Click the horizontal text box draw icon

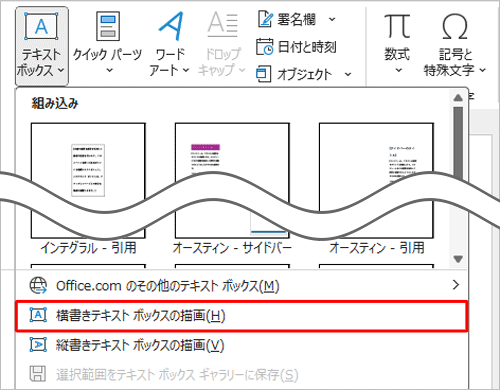pyautogui.click(x=38, y=315)
